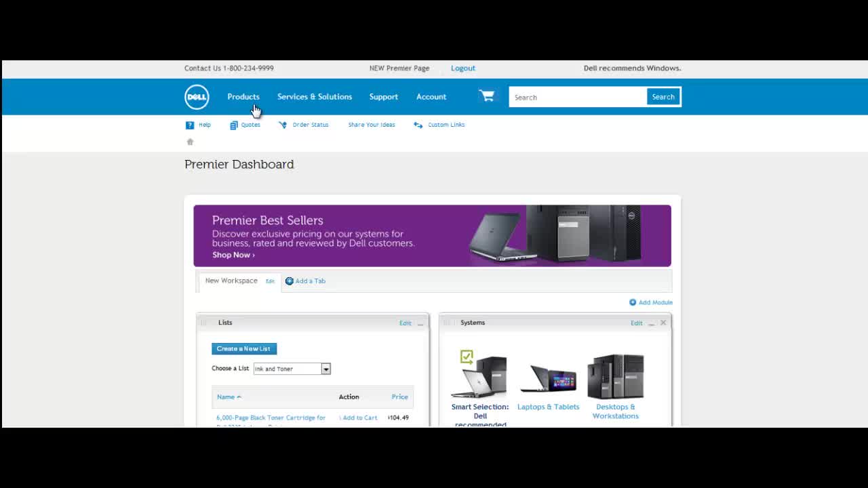
Task: Click the Desktops & Workstations product image
Action: [x=616, y=376]
